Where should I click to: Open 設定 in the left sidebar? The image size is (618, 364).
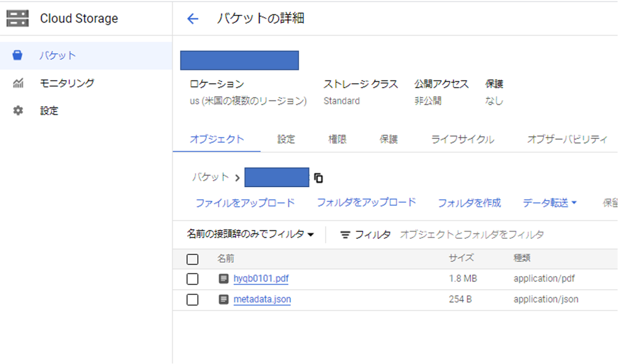(86, 111)
